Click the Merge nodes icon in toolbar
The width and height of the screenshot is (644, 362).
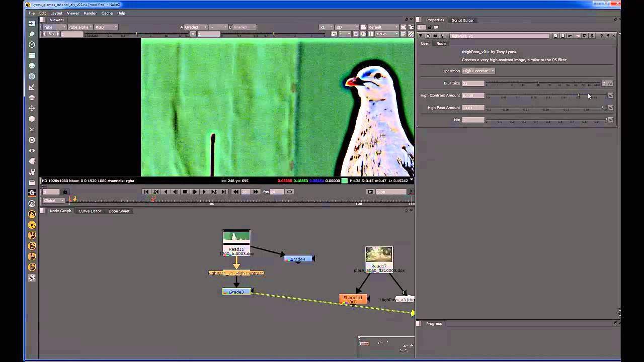32,98
